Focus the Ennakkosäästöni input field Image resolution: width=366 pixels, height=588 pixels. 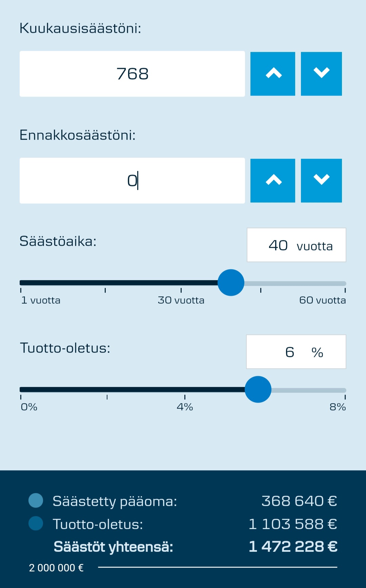click(132, 180)
